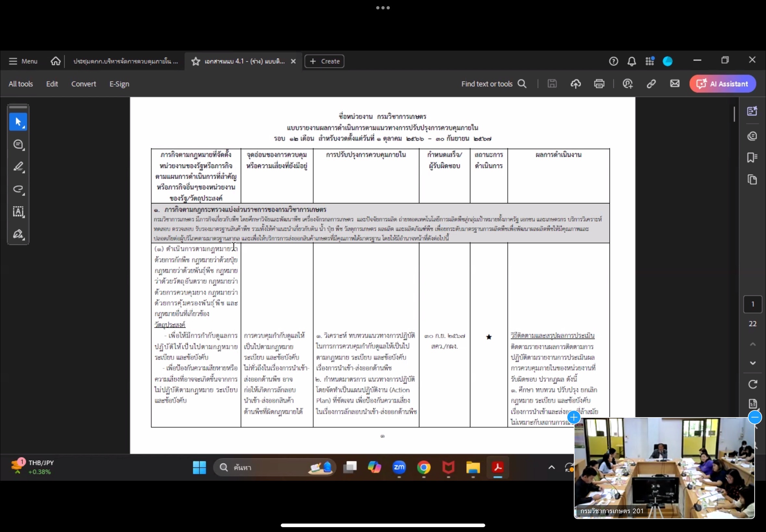766x532 pixels.
Task: Show hidden system tray icons chevron
Action: (x=551, y=467)
